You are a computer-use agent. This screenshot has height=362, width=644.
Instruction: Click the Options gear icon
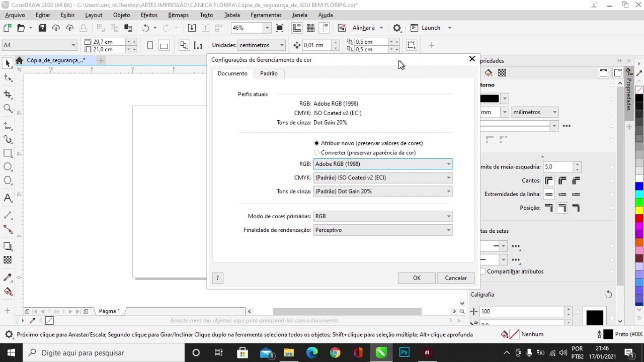(x=397, y=28)
